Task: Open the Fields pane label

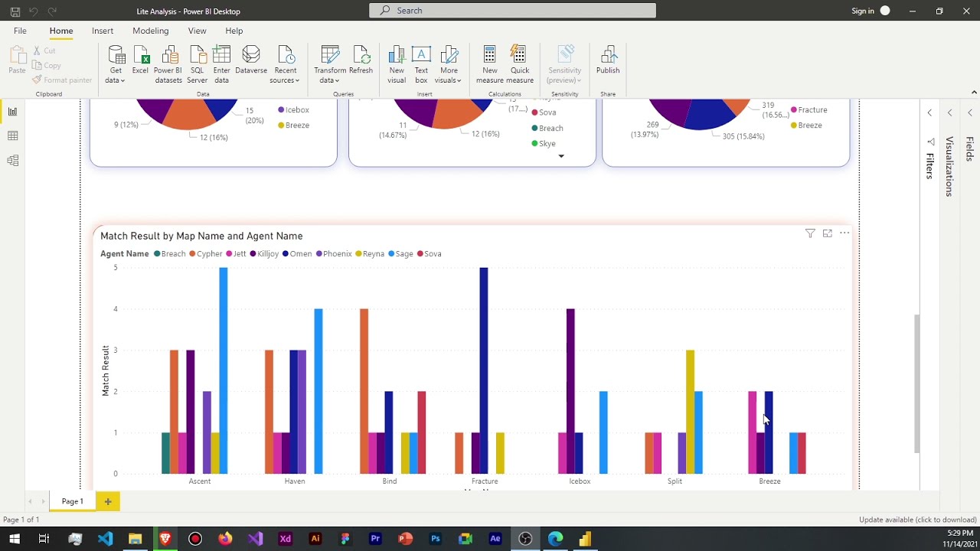Action: [x=969, y=149]
